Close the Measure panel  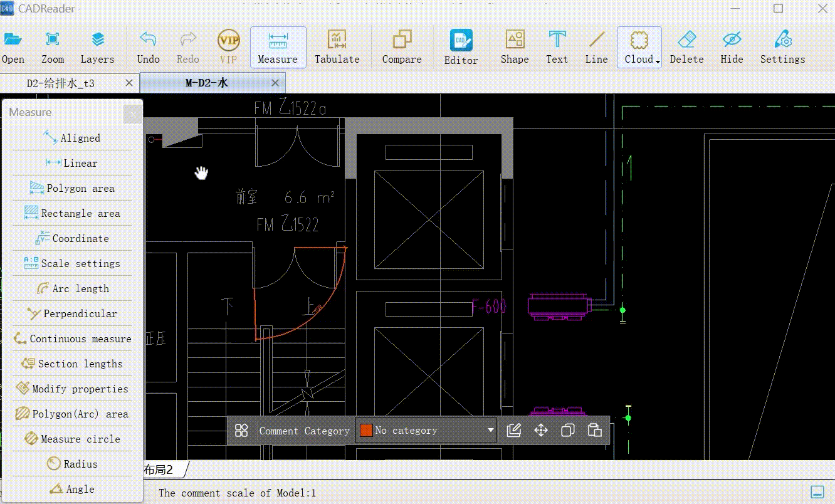pos(133,113)
